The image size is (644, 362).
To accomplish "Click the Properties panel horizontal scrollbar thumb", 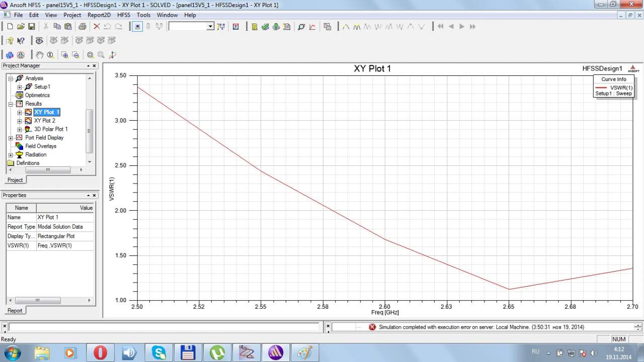I will click(38, 301).
